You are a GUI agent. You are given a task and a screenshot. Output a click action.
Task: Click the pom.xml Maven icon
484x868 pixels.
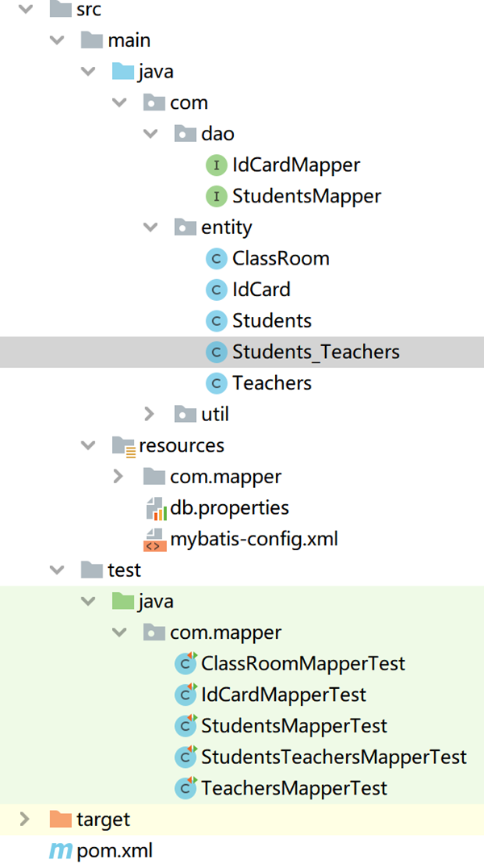point(60,850)
